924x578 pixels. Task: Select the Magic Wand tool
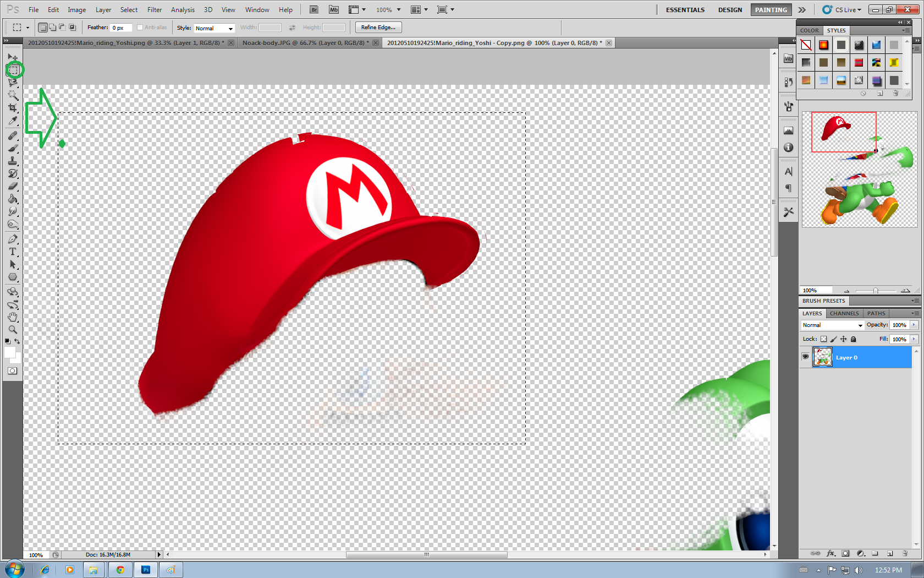tap(13, 95)
